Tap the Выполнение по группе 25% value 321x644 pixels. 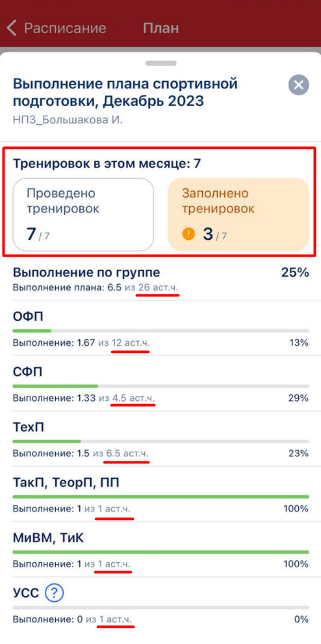click(x=295, y=272)
